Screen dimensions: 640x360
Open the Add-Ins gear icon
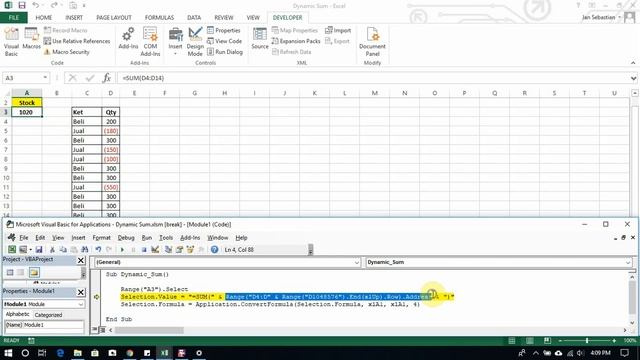point(128,38)
